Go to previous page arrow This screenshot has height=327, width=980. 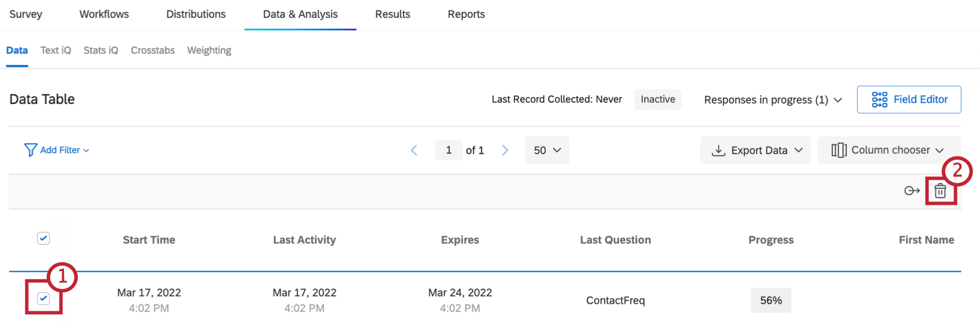[414, 150]
